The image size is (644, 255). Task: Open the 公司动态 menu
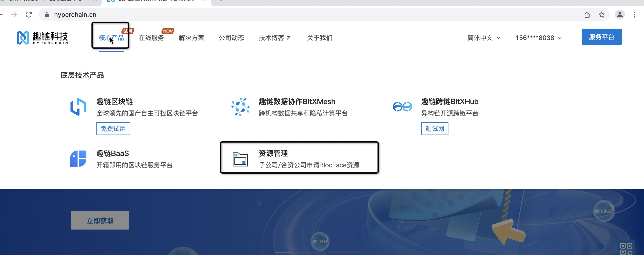231,38
